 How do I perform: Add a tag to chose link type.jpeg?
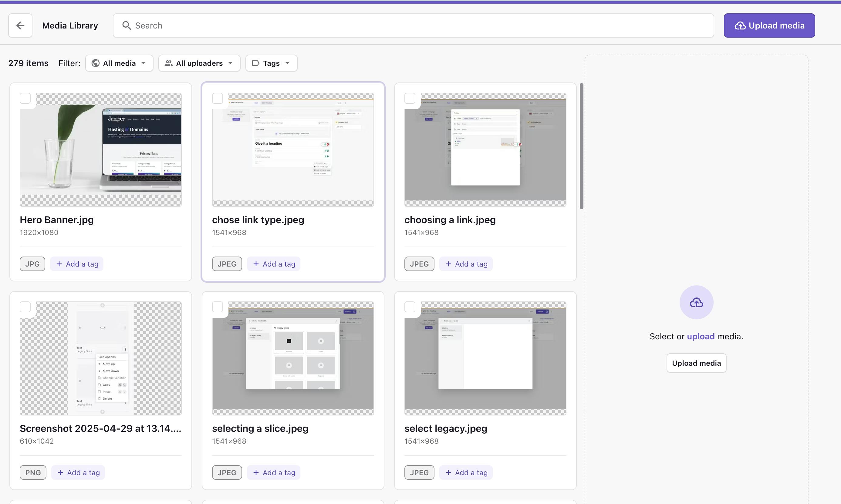274,264
